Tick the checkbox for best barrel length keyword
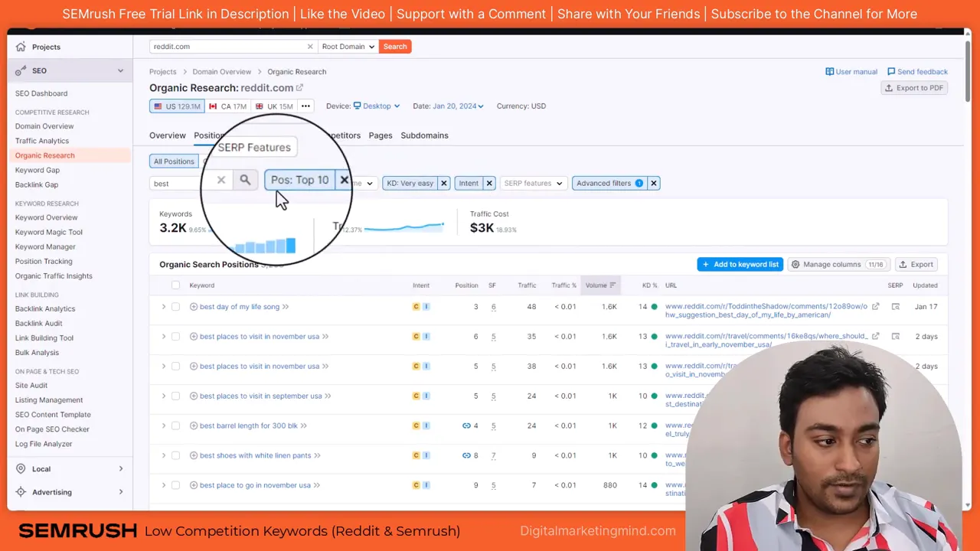Screen dimensions: 980x551 point(176,425)
